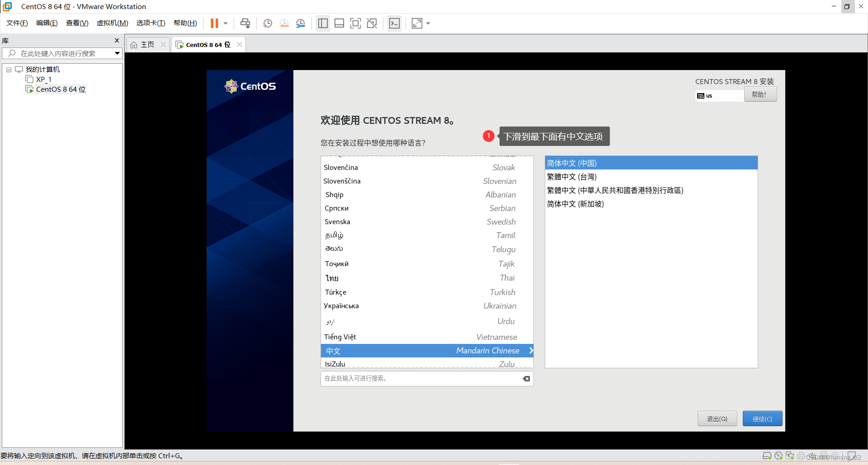The image size is (868, 465).
Task: Take a snapshot of this virtual machine
Action: pyautogui.click(x=268, y=23)
